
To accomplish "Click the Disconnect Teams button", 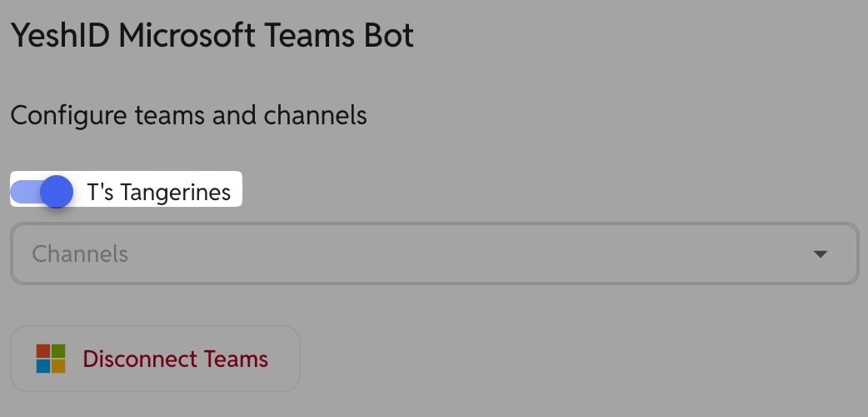I will pyautogui.click(x=156, y=359).
